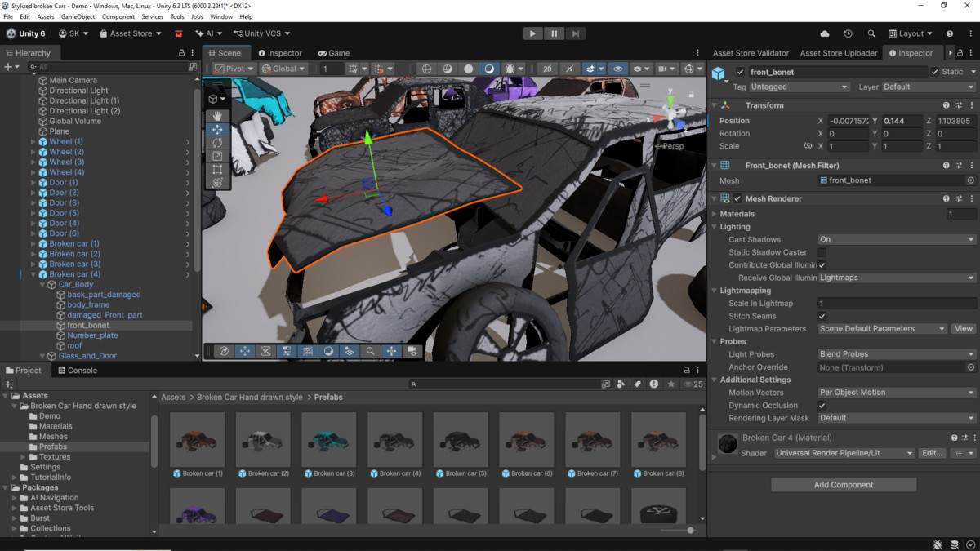Switch to the Game tab

(x=333, y=53)
